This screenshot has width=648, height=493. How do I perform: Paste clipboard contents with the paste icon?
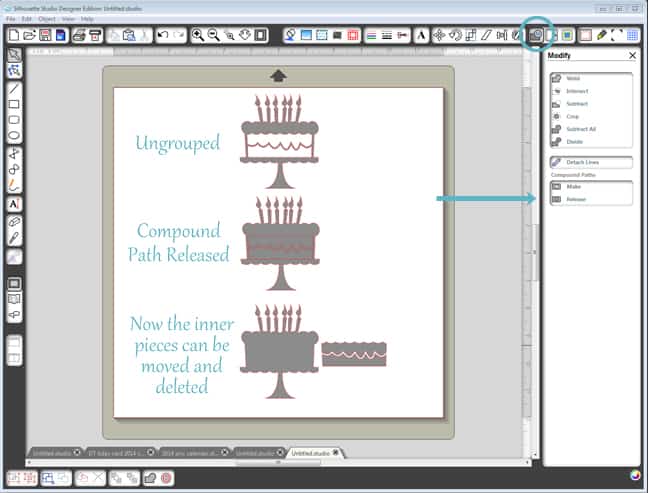pos(129,36)
